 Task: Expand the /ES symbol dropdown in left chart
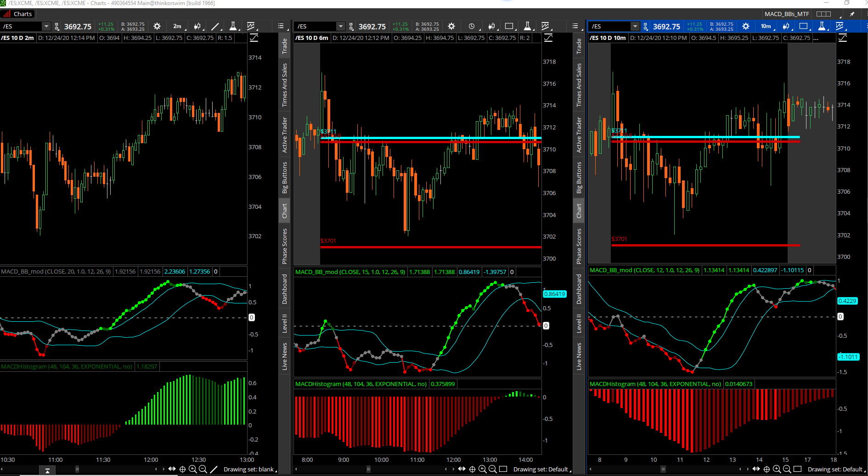tap(46, 27)
